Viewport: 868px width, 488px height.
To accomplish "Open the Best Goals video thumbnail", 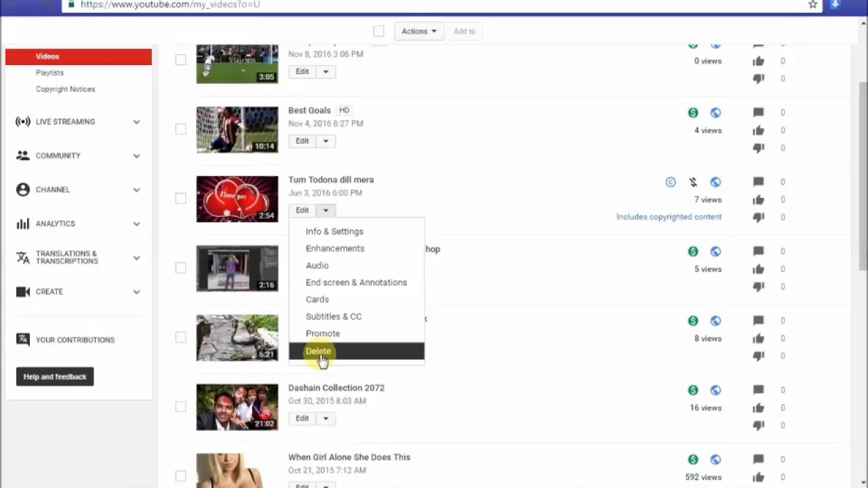I will (237, 129).
